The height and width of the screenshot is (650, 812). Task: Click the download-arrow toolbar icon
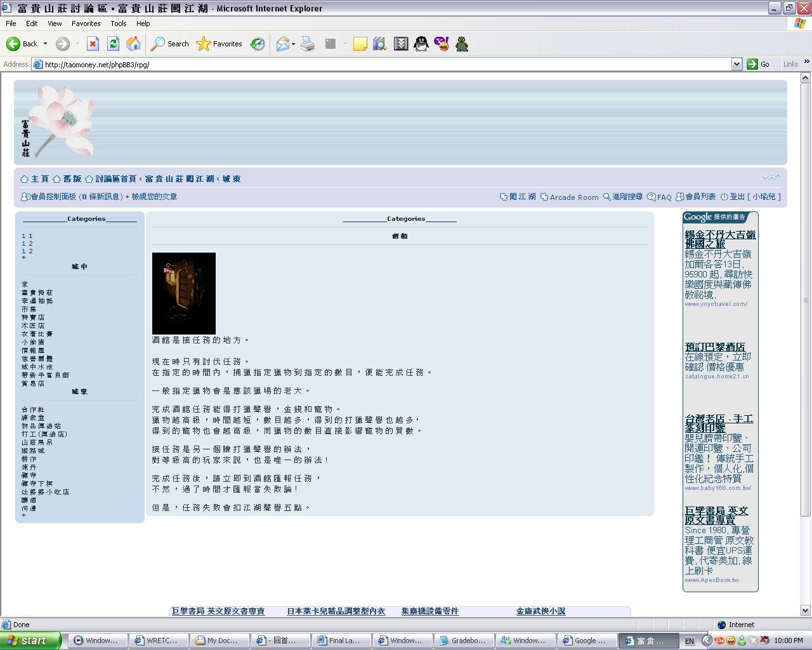[401, 44]
